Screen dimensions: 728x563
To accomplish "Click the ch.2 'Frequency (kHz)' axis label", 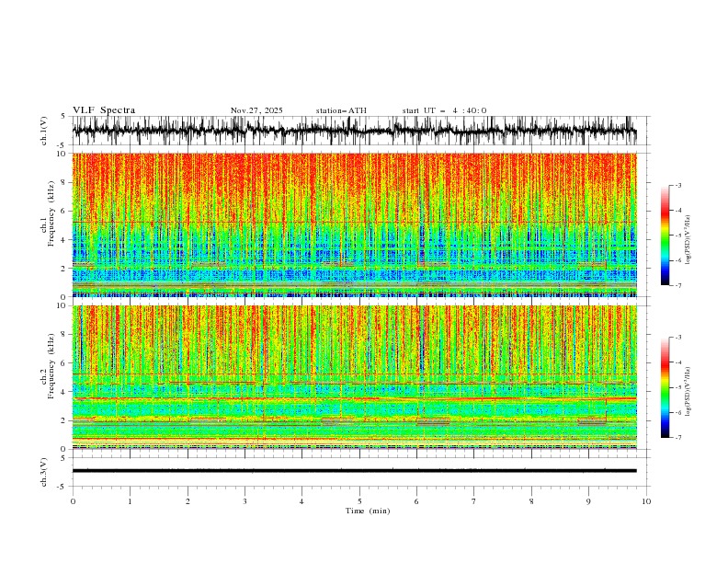I will [x=51, y=366].
